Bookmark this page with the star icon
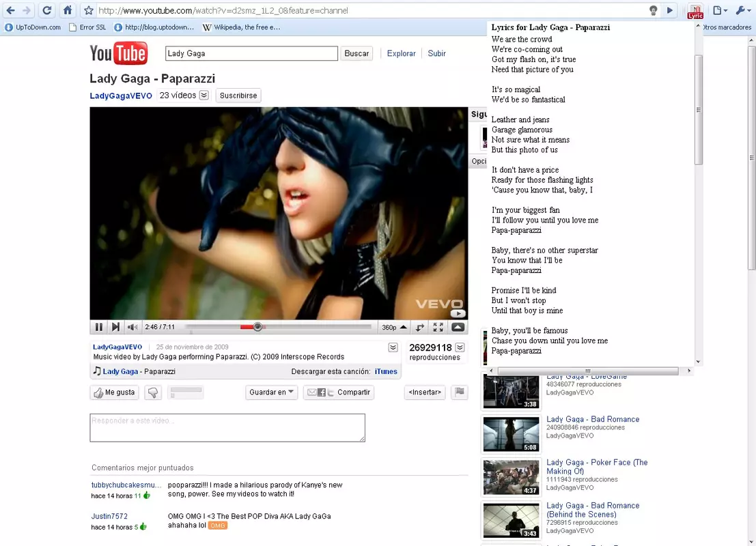 (x=88, y=10)
